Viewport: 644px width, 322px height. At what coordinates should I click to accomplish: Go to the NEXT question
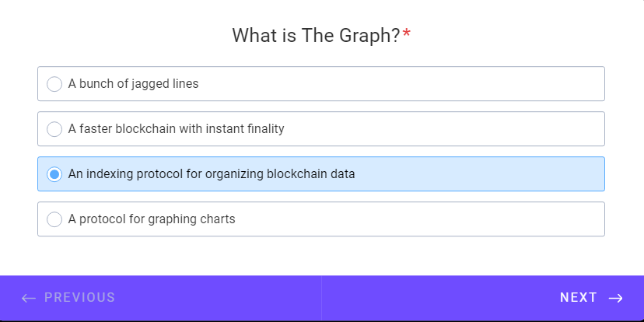(x=483, y=298)
